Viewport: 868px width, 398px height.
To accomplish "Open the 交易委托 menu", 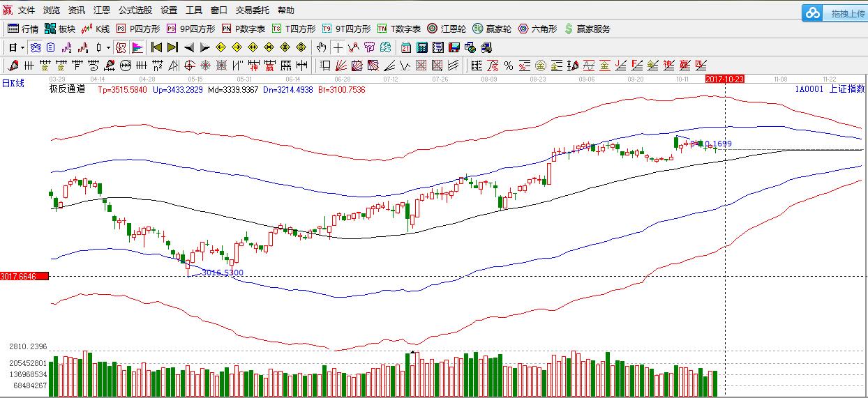I will pos(252,10).
